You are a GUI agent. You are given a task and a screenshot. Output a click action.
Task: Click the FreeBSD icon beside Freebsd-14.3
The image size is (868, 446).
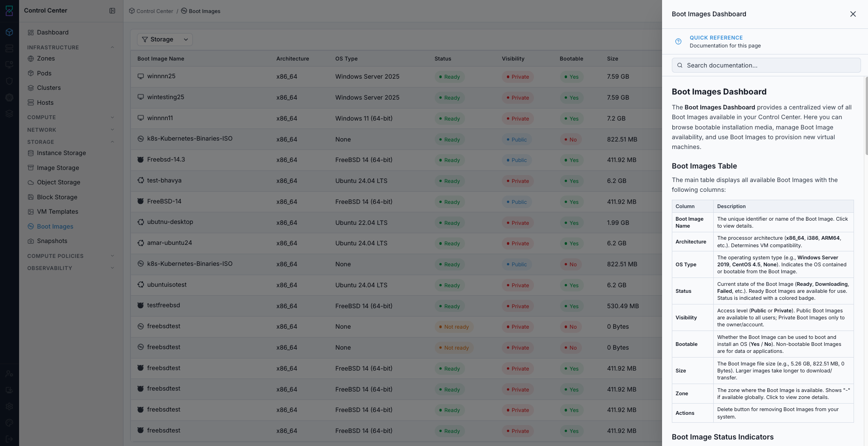point(140,160)
